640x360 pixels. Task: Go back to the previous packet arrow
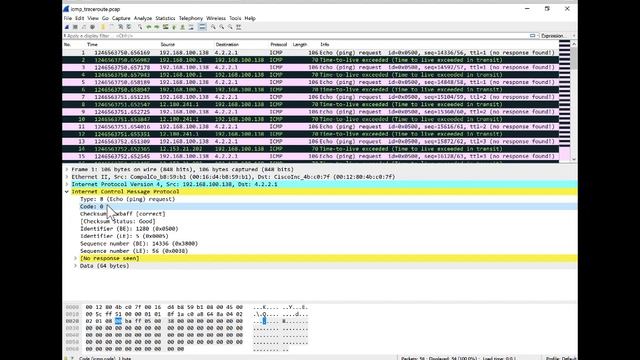[149, 27]
